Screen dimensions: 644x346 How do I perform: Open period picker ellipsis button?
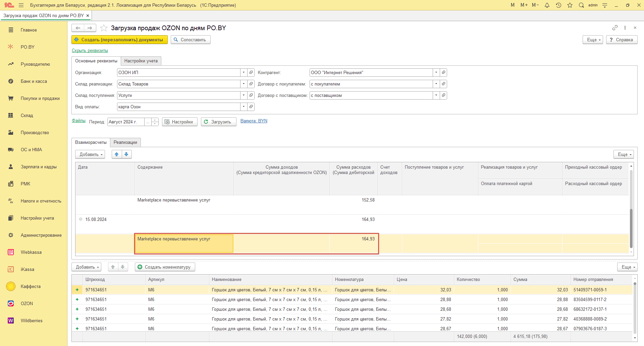(x=148, y=122)
